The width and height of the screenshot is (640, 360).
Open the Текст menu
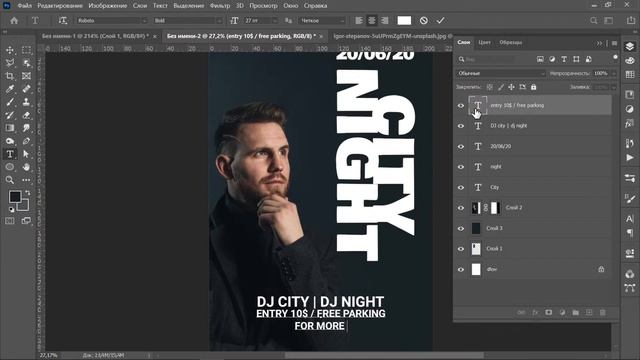coord(160,6)
